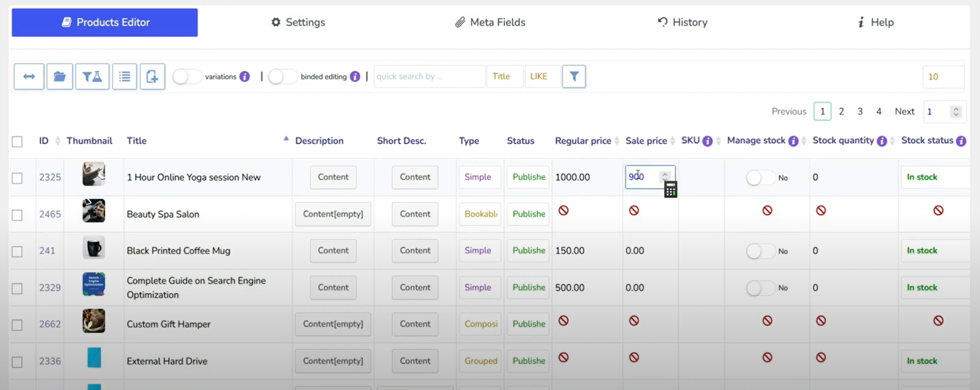The width and height of the screenshot is (980, 390).
Task: Check the box for product 2336
Action: tap(17, 362)
